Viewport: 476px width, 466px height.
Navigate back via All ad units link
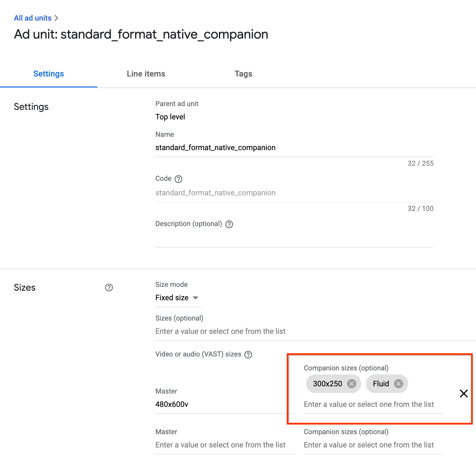tap(32, 18)
